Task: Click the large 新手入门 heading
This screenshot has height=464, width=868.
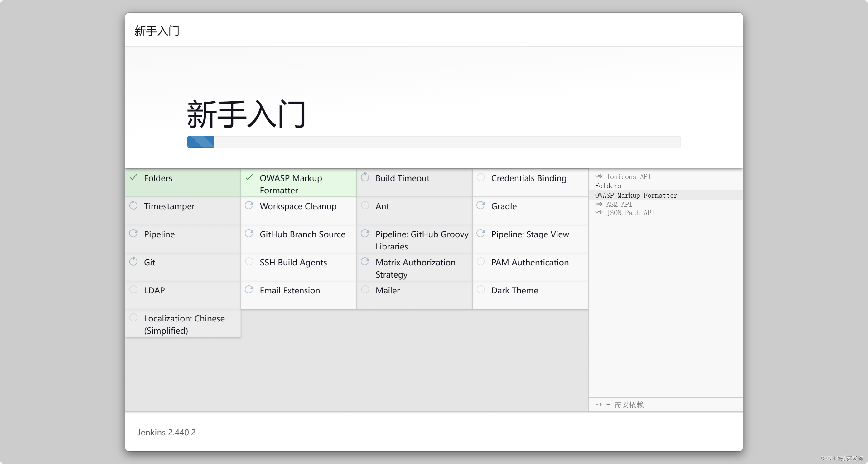Action: [246, 114]
